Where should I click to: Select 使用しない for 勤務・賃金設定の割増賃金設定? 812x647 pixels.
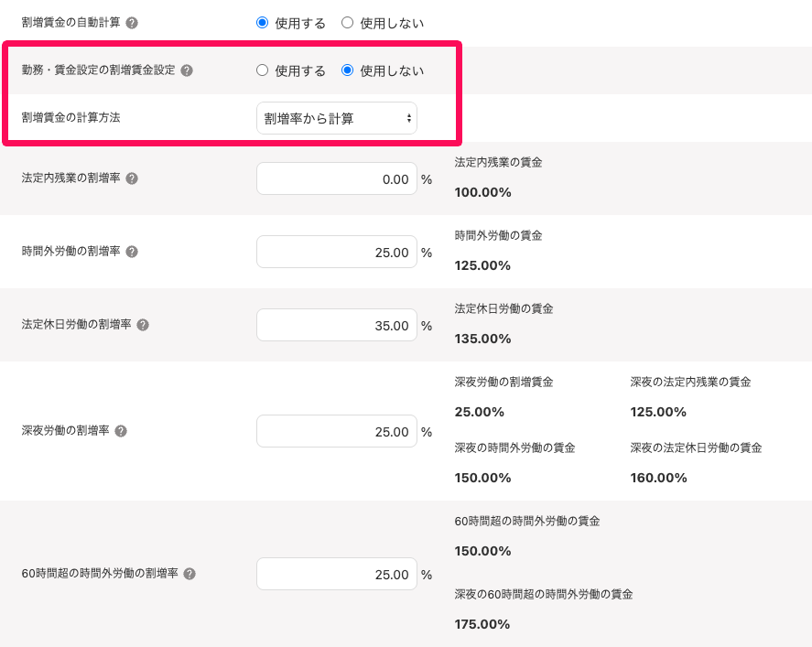click(x=348, y=70)
